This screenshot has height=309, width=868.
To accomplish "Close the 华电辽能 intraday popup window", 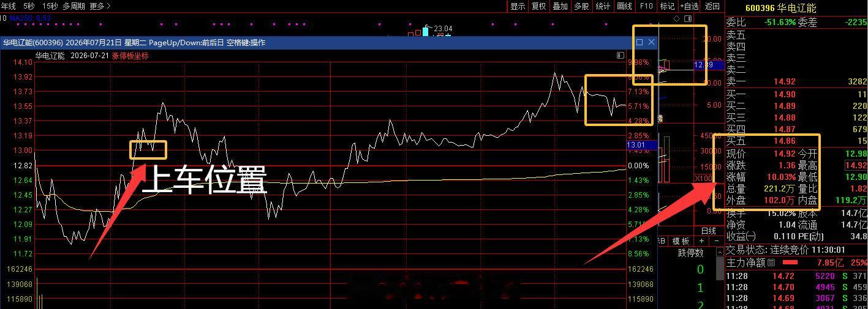I will pos(651,42).
